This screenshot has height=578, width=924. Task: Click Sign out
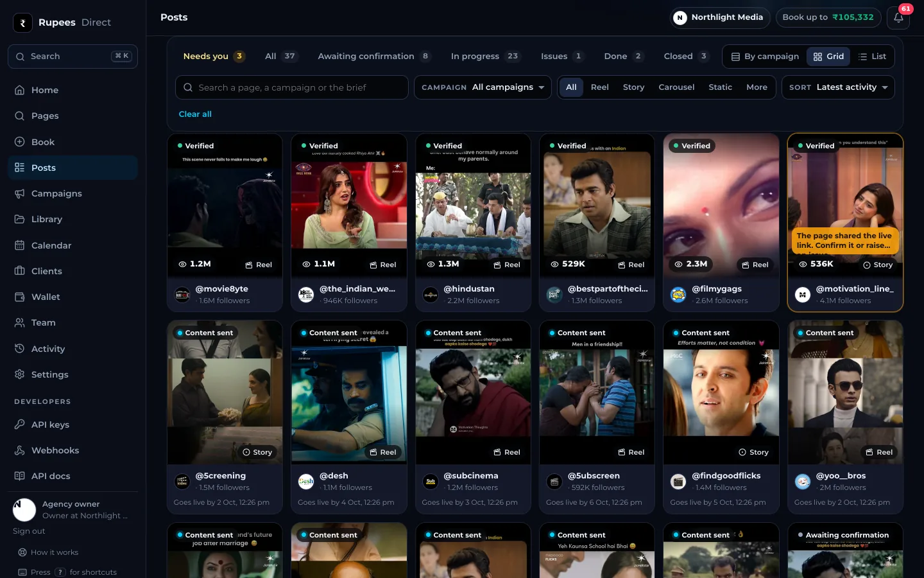click(29, 531)
